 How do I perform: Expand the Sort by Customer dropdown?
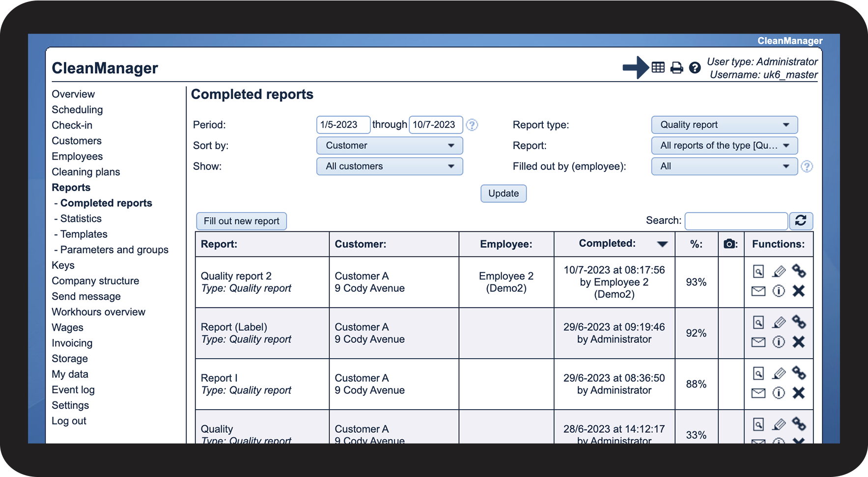[390, 145]
